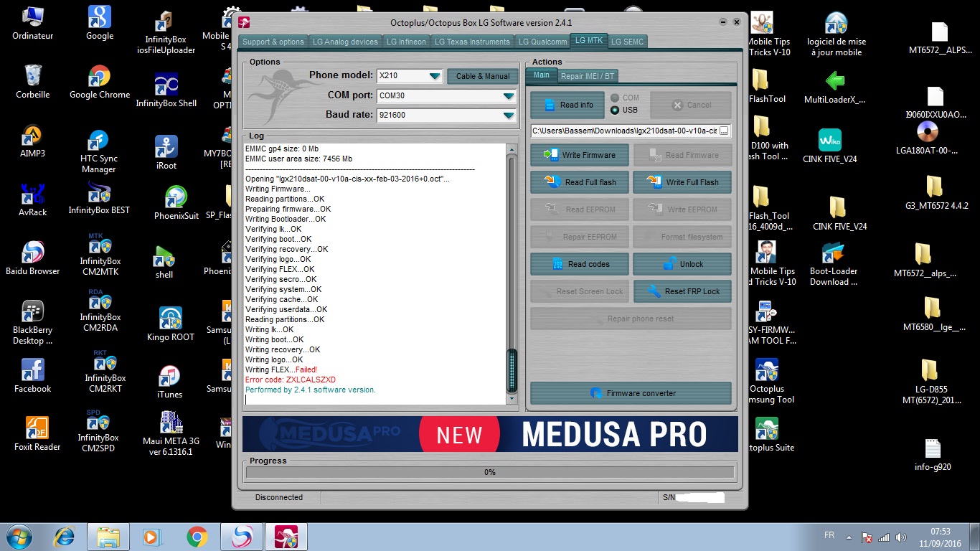Click the Medusa Pro banner

pyautogui.click(x=490, y=434)
